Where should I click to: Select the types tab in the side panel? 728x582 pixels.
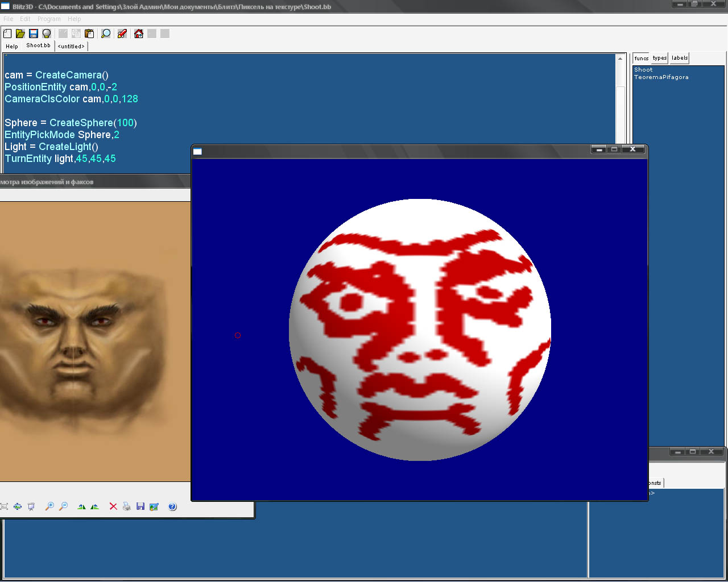[660, 58]
